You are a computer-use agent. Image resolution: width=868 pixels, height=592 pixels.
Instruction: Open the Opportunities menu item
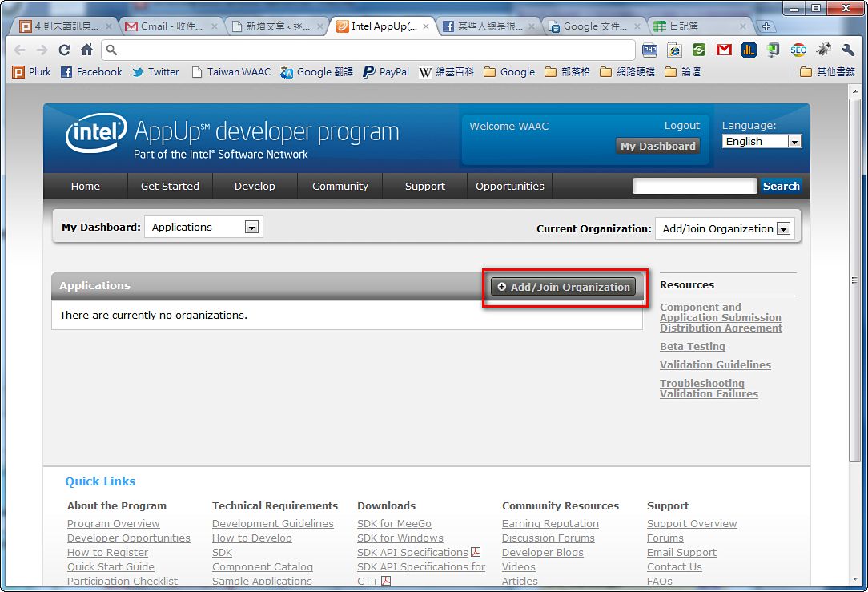[x=510, y=186]
